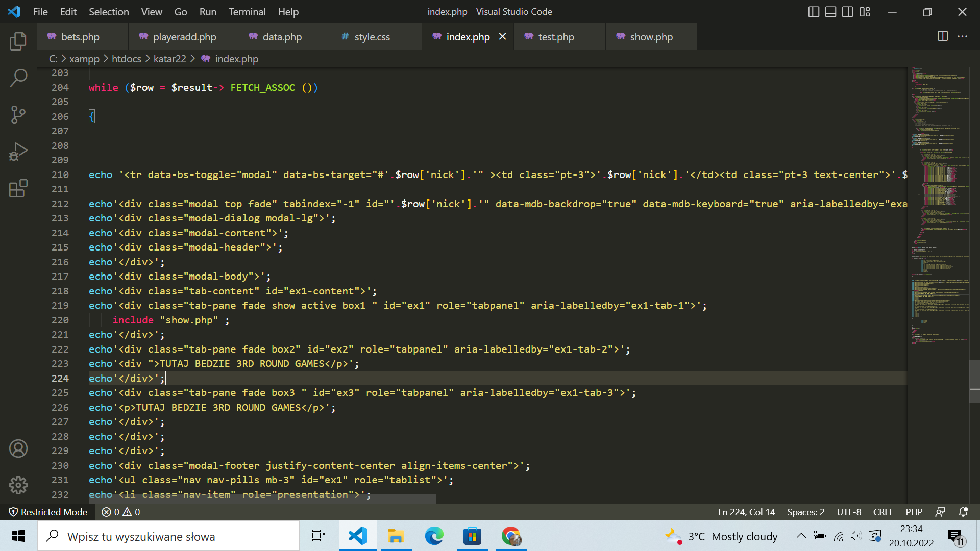Select the index.php editor tab
Image resolution: width=980 pixels, height=551 pixels.
pyautogui.click(x=468, y=37)
